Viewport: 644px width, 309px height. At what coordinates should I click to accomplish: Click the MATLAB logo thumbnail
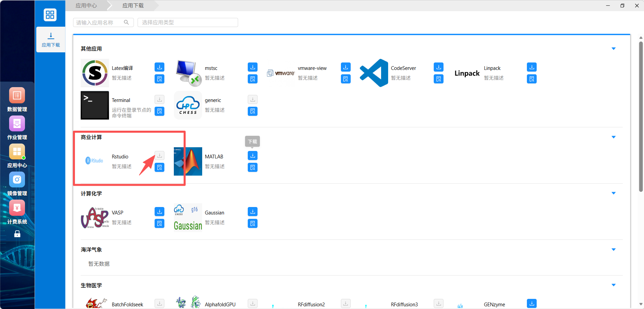pyautogui.click(x=188, y=161)
